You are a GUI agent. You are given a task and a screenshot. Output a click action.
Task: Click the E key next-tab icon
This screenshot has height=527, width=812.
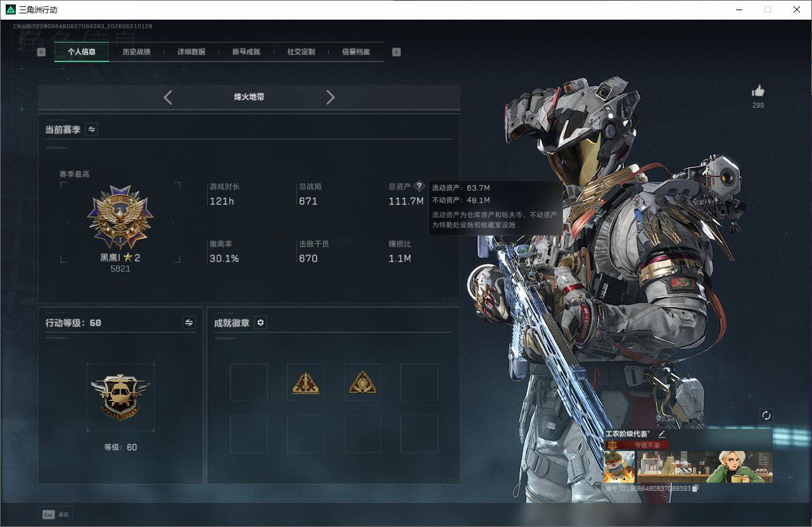396,53
